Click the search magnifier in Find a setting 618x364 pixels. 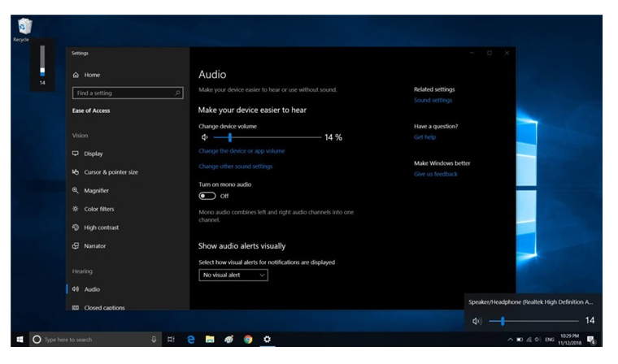177,93
